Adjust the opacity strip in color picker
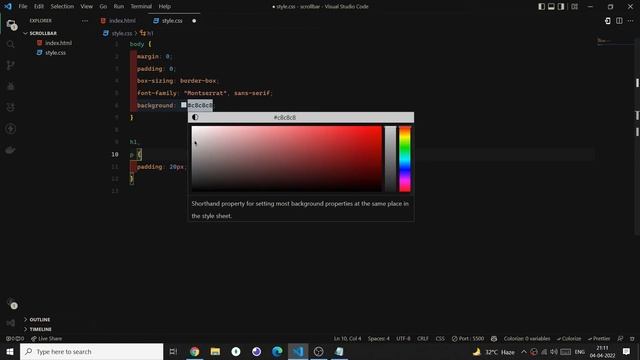This screenshot has height=360, width=640. click(x=390, y=159)
